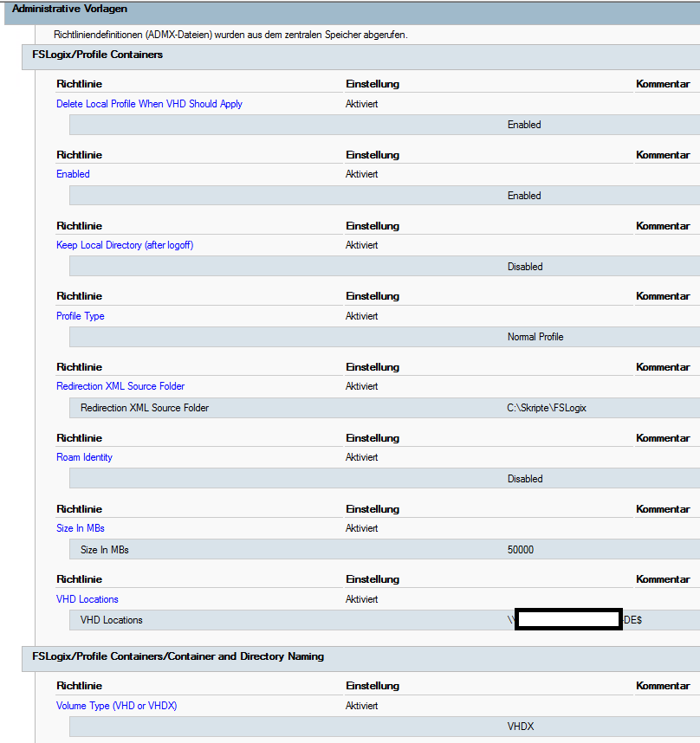Click Aktiviert setting for VHD Locations

(x=361, y=599)
